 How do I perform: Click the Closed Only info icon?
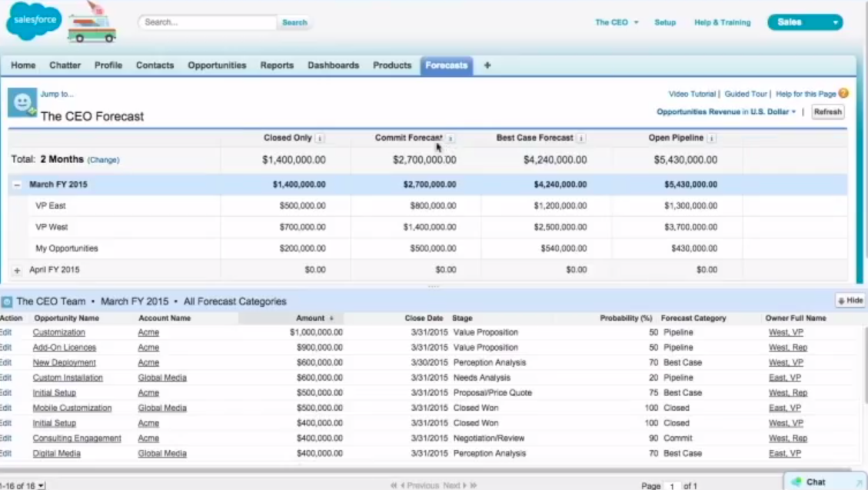tap(319, 138)
